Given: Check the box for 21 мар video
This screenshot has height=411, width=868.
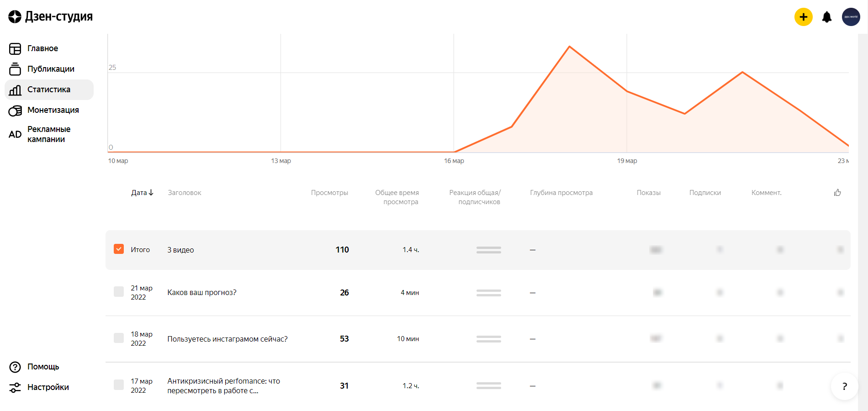Looking at the screenshot, I should [x=119, y=292].
